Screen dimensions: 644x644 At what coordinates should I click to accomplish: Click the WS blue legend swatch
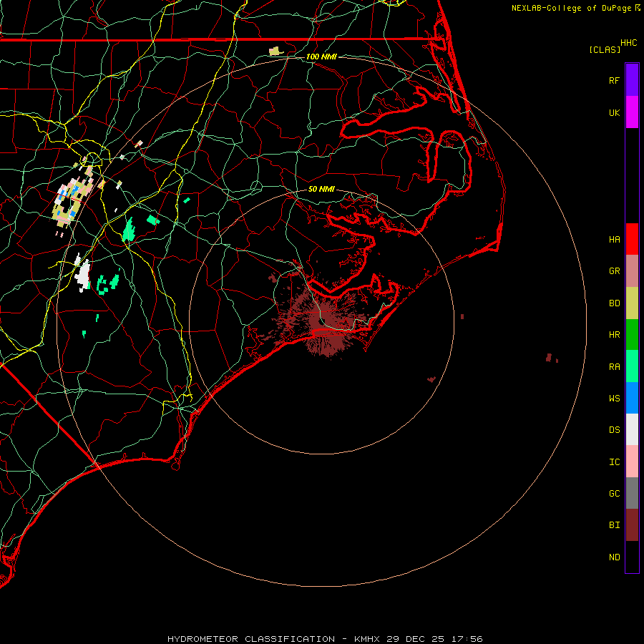pos(632,398)
